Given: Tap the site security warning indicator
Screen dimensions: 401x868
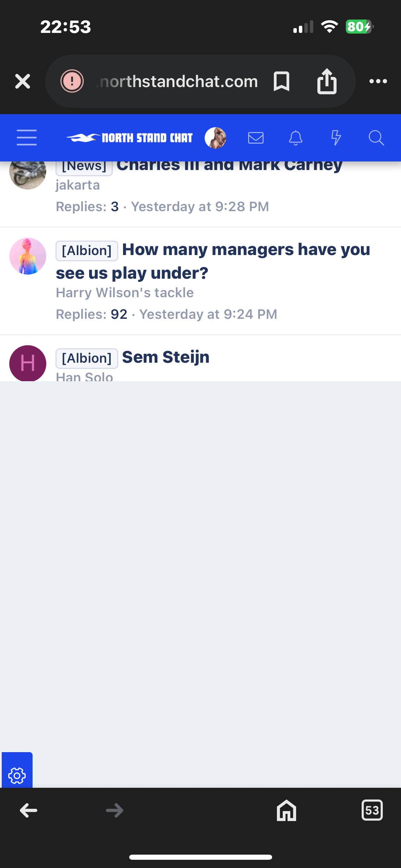Looking at the screenshot, I should point(72,81).
